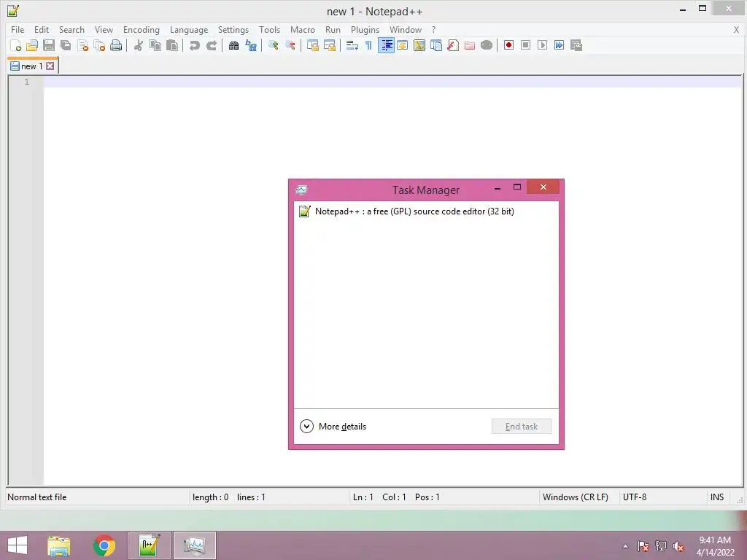Open Folder as Workspace icon

coord(469,45)
